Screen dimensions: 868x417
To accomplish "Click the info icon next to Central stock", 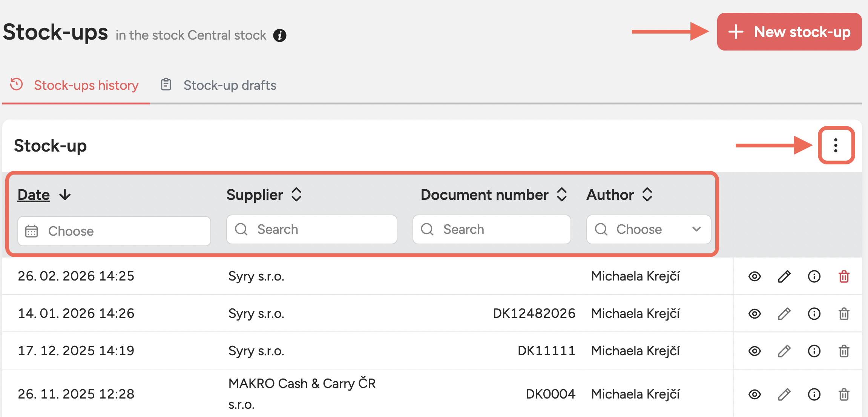I will [x=279, y=35].
